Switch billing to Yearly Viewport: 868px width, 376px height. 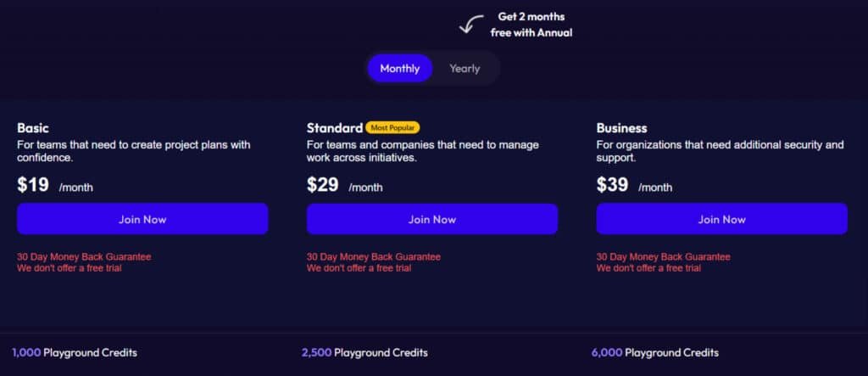click(465, 69)
